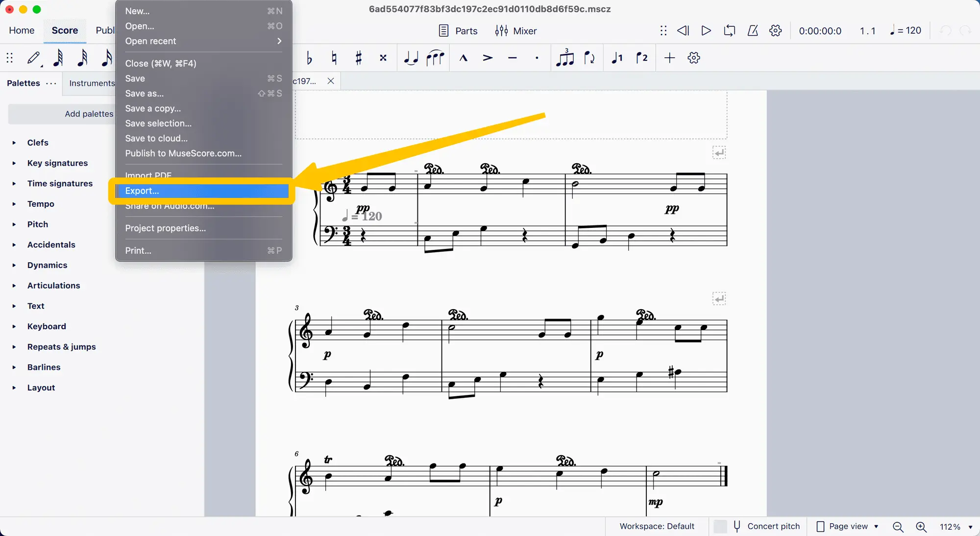Switch to the Home tab

[22, 30]
